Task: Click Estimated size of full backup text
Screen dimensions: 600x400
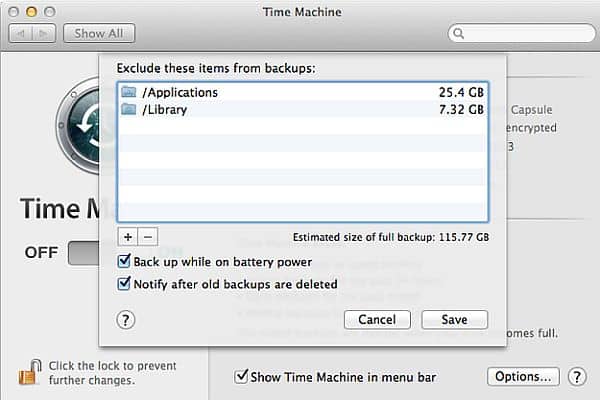Action: point(391,237)
